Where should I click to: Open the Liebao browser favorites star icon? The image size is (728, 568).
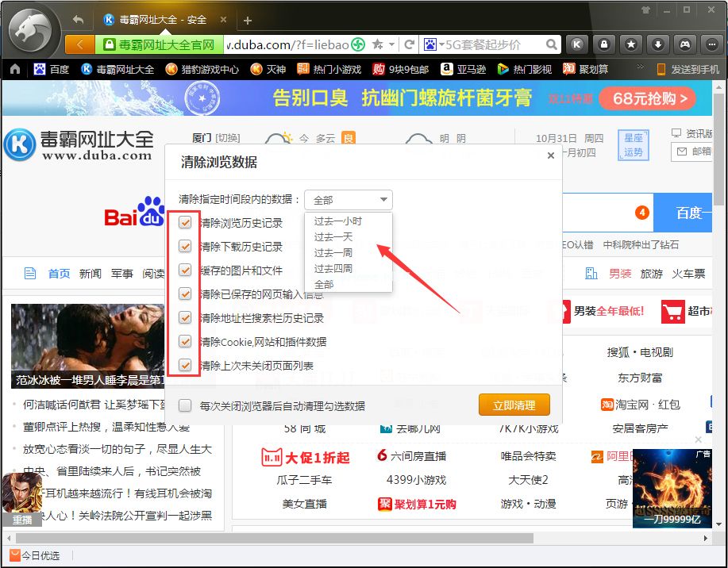(x=632, y=44)
